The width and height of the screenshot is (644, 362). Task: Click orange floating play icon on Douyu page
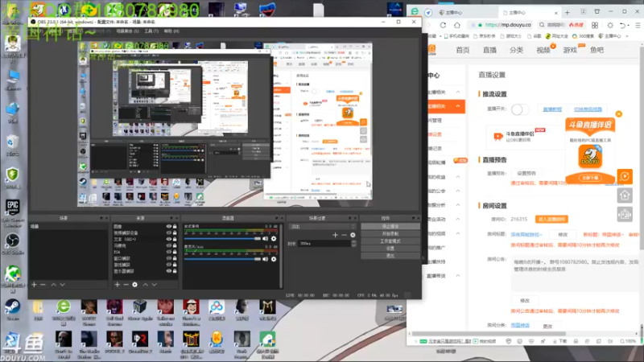coord(625,176)
